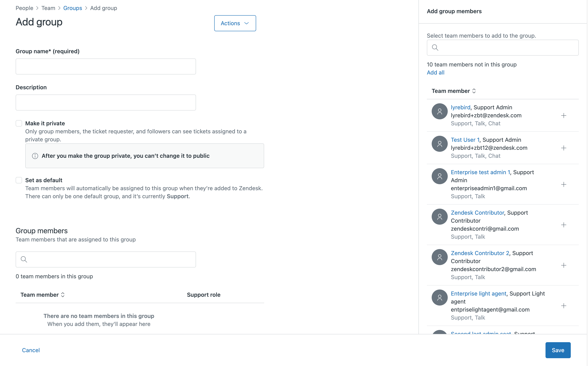Click the search icon in Group members section
Image resolution: width=588 pixels, height=366 pixels.
pyautogui.click(x=24, y=259)
